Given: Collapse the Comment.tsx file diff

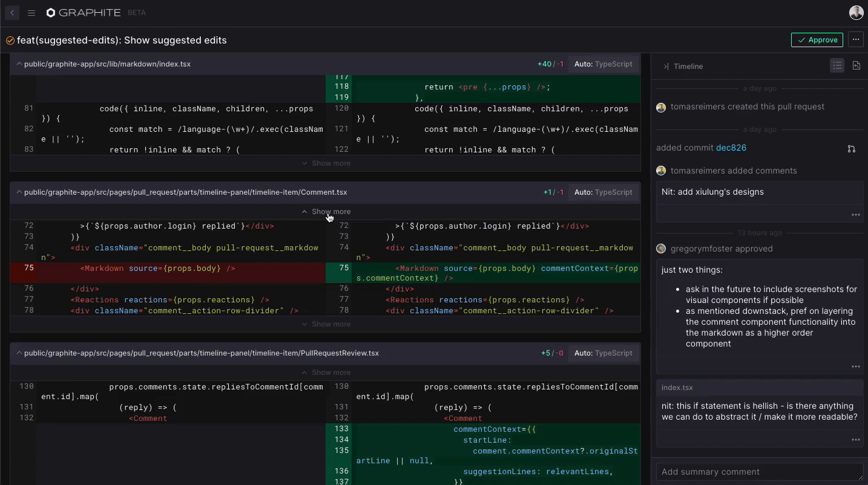Looking at the screenshot, I should pyautogui.click(x=19, y=192).
